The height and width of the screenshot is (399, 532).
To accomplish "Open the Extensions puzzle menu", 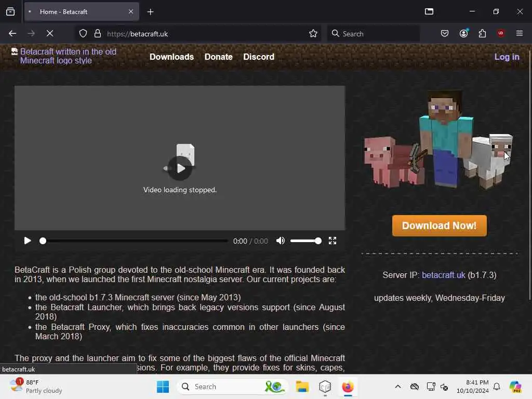I will click(x=482, y=33).
